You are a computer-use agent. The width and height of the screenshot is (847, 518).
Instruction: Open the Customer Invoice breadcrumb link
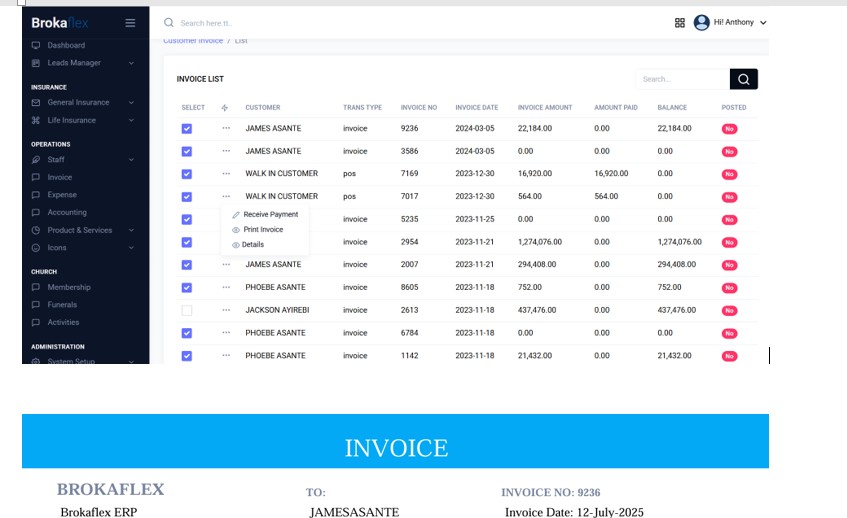point(193,41)
